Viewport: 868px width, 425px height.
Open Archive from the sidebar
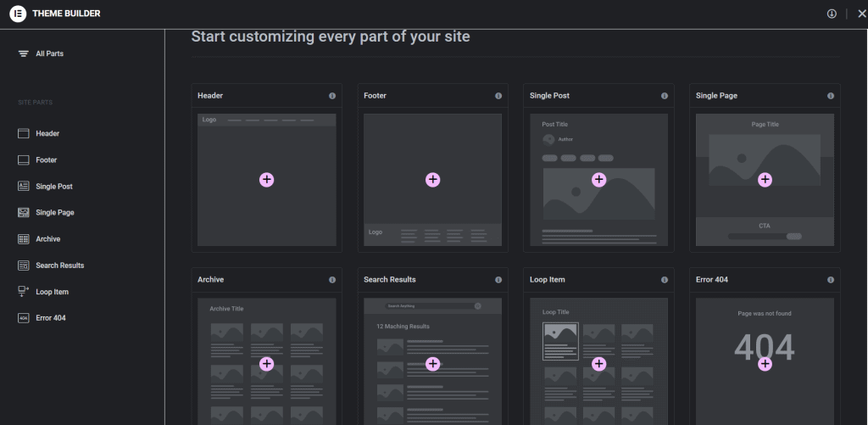[x=47, y=239]
